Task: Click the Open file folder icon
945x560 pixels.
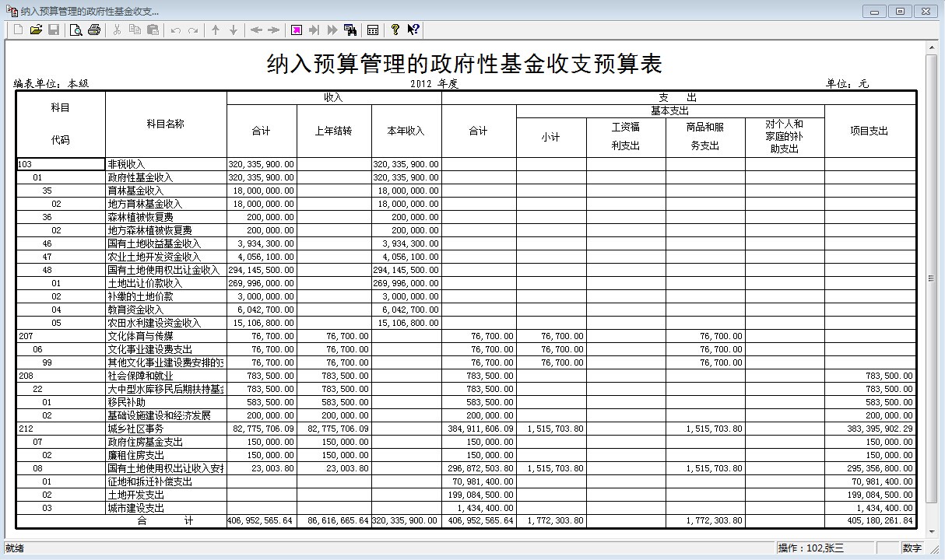Action: pos(36,30)
